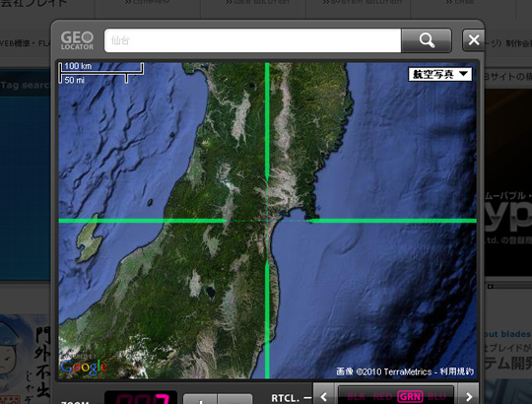This screenshot has height=404, width=532.
Task: Open WEB SOLUTION menu in background page
Action: tap(257, 3)
